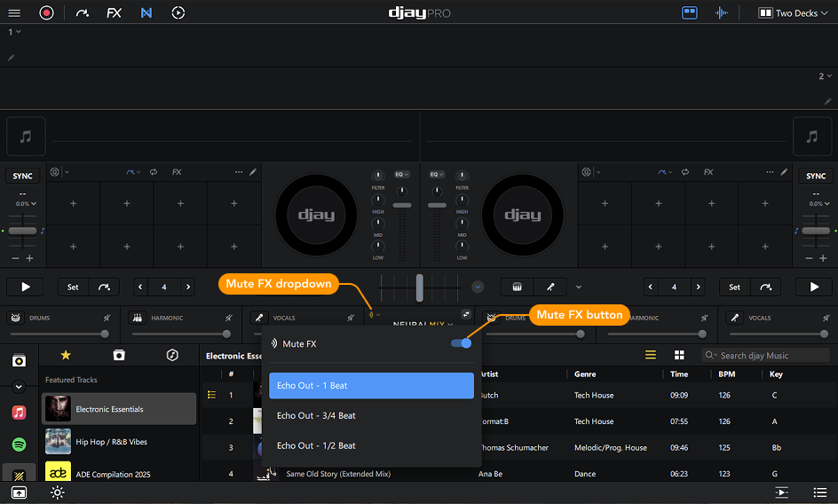Click the left deck Set cue button
Screen dimensions: 838x504
point(73,287)
